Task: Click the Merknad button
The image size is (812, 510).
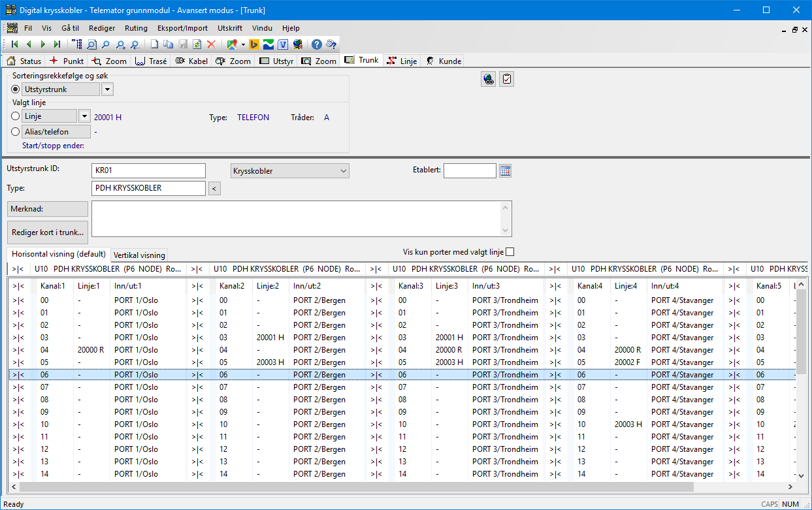Action: [x=47, y=209]
